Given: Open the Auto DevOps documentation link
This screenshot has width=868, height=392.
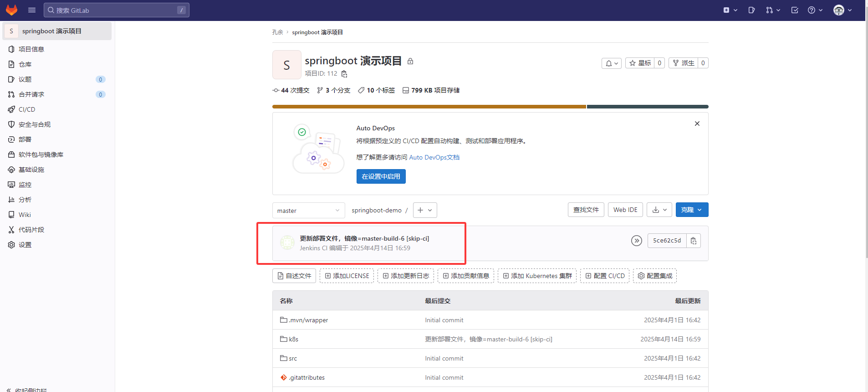Looking at the screenshot, I should [434, 157].
